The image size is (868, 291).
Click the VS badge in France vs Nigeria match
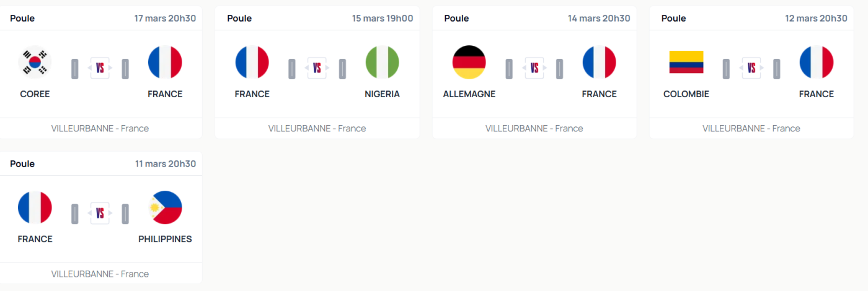tap(317, 68)
